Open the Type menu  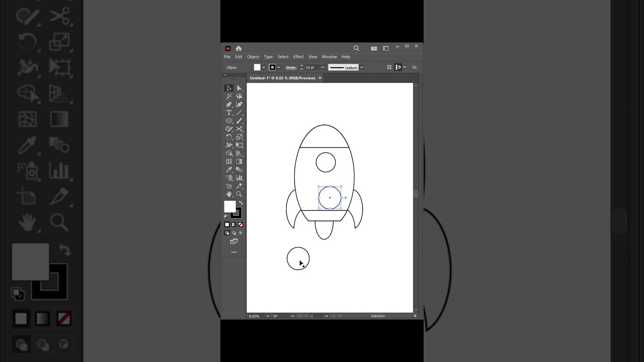pos(268,57)
